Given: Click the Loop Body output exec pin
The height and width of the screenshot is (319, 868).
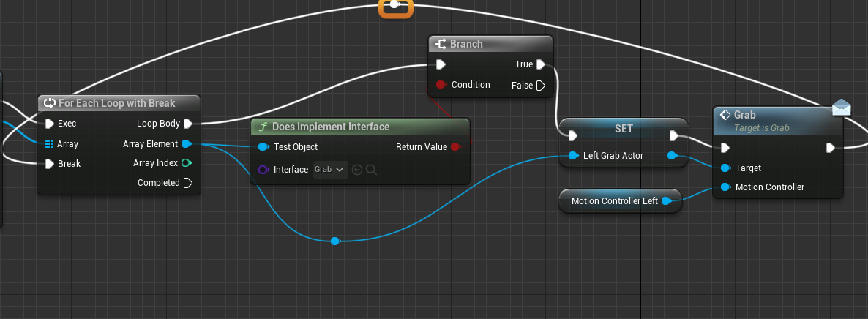Looking at the screenshot, I should coord(187,124).
